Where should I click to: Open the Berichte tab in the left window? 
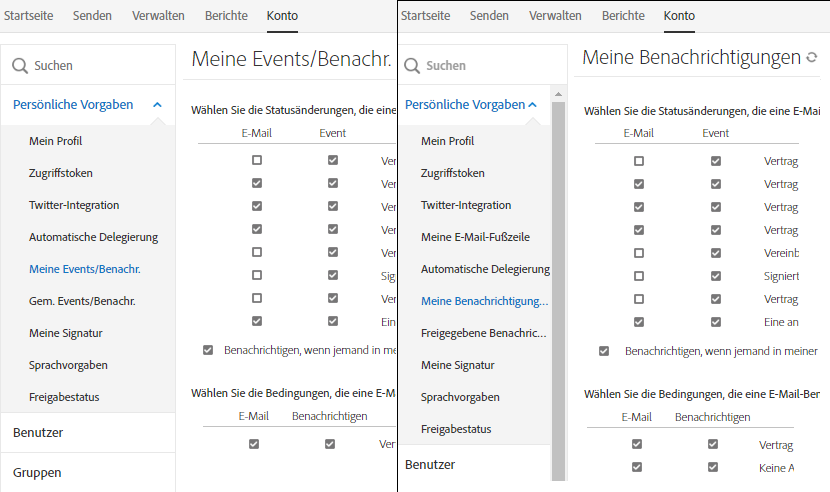226,16
